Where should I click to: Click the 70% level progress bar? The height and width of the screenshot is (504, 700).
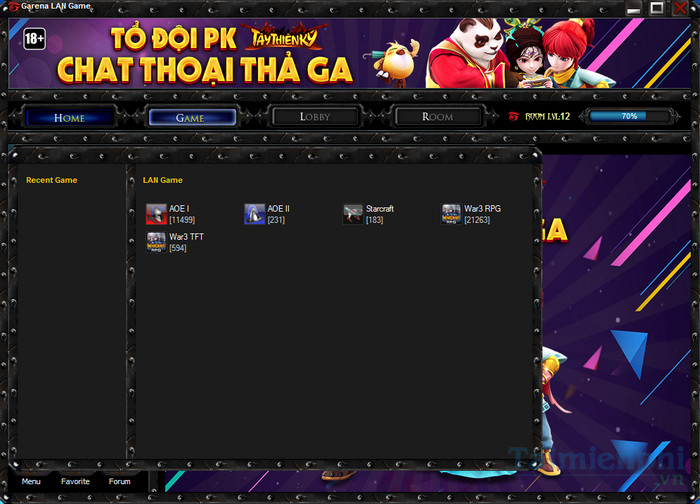(x=629, y=116)
